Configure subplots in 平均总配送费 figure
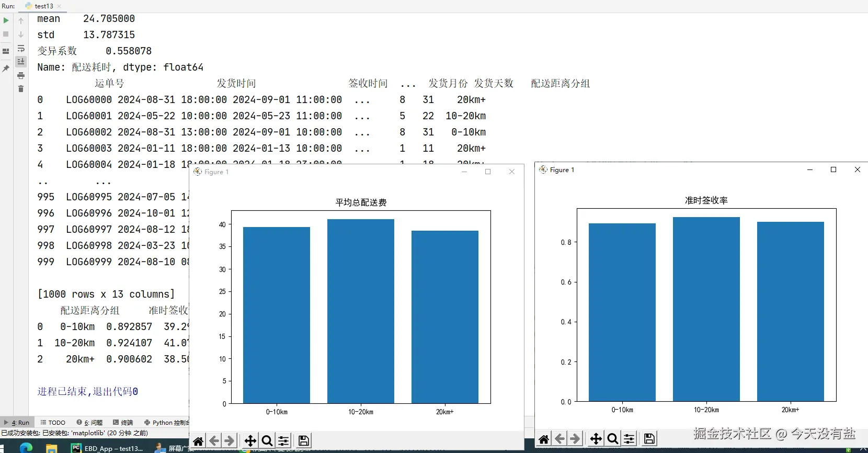This screenshot has height=453, width=868. click(x=283, y=441)
